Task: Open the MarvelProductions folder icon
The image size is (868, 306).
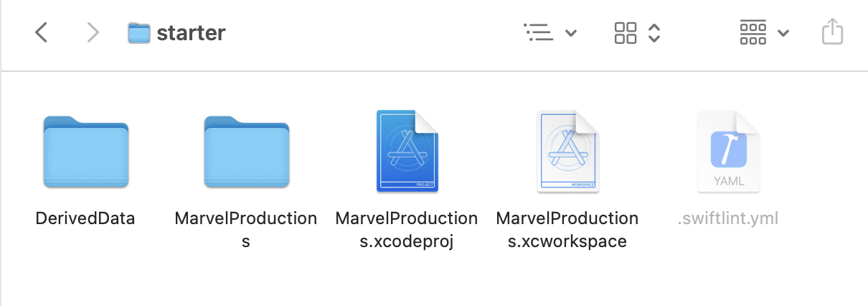Action: (246, 152)
